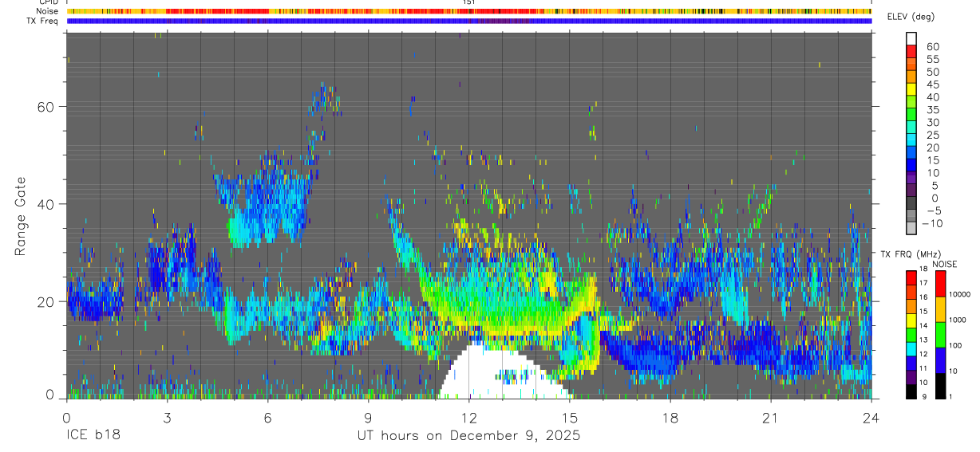Click the '35' label on ELEV colorbar
The width and height of the screenshot is (980, 452).
pyautogui.click(x=932, y=110)
